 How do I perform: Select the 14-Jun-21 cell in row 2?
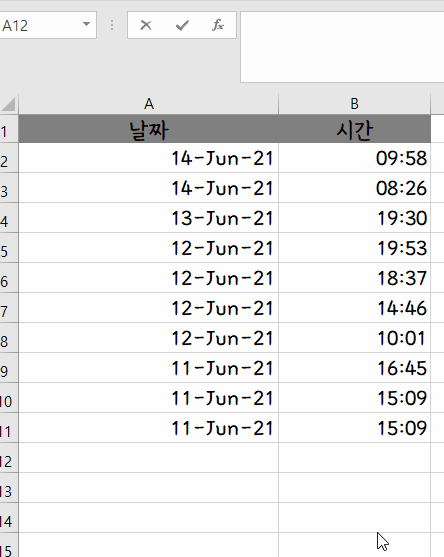(148, 158)
